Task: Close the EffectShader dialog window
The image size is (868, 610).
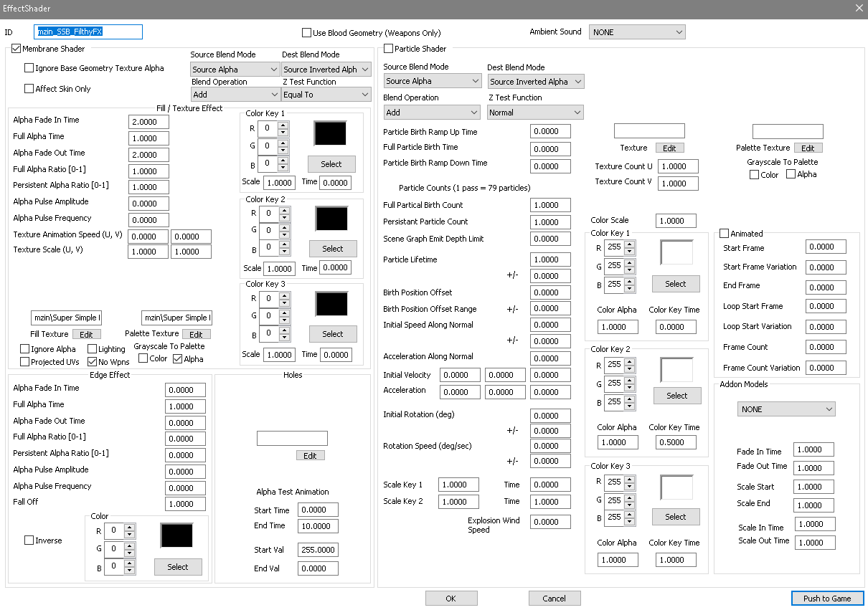Action: tap(859, 7)
